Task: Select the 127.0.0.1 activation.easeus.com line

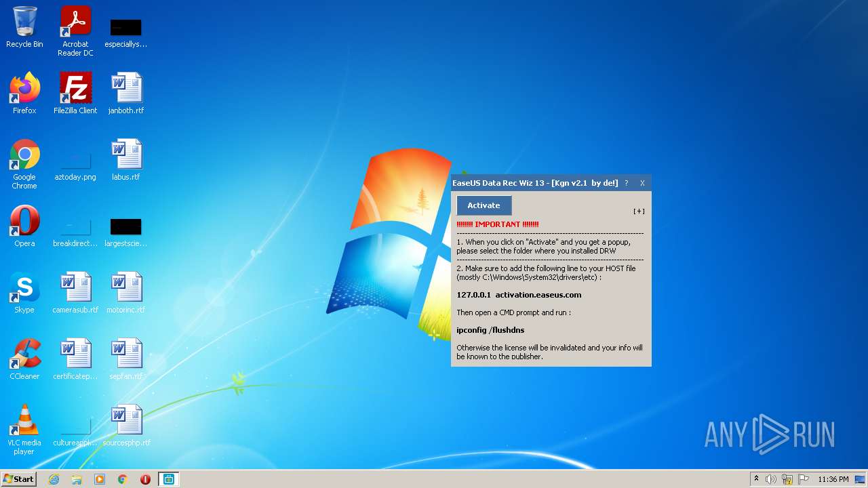Action: pos(519,295)
